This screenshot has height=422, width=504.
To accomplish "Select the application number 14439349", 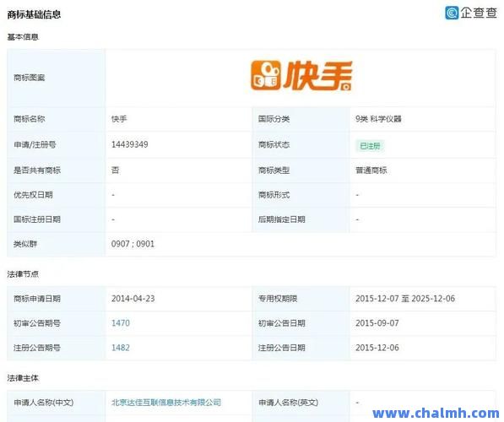I will pos(129,144).
